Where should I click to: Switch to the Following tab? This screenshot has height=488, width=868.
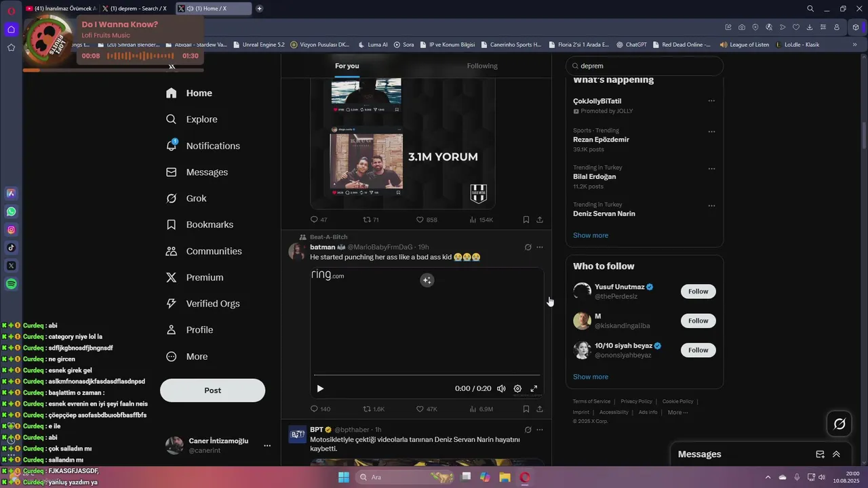point(482,66)
